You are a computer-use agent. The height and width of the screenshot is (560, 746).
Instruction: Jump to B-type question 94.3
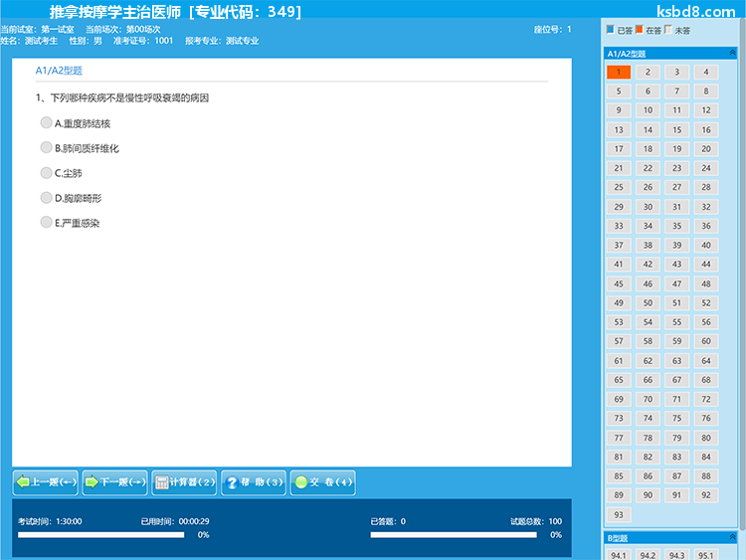676,555
